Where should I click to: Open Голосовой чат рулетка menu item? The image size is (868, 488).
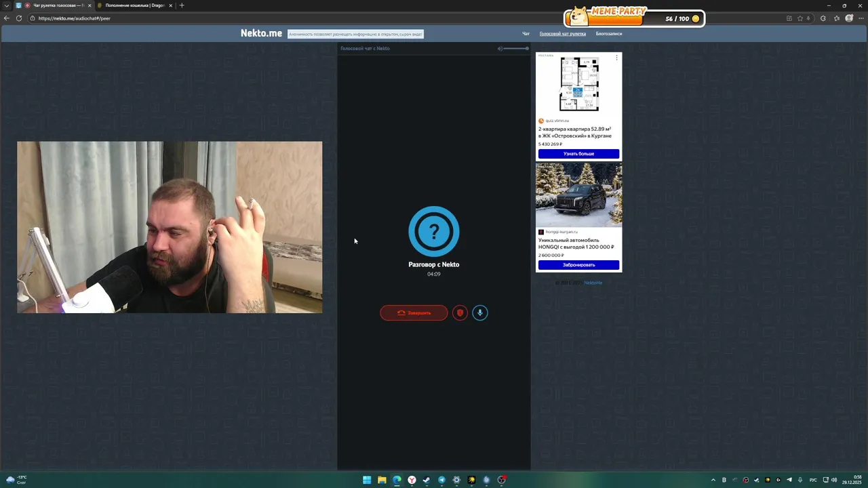point(562,33)
